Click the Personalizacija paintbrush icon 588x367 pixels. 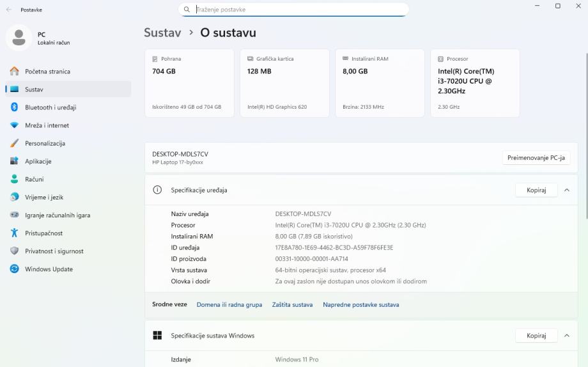tap(14, 143)
